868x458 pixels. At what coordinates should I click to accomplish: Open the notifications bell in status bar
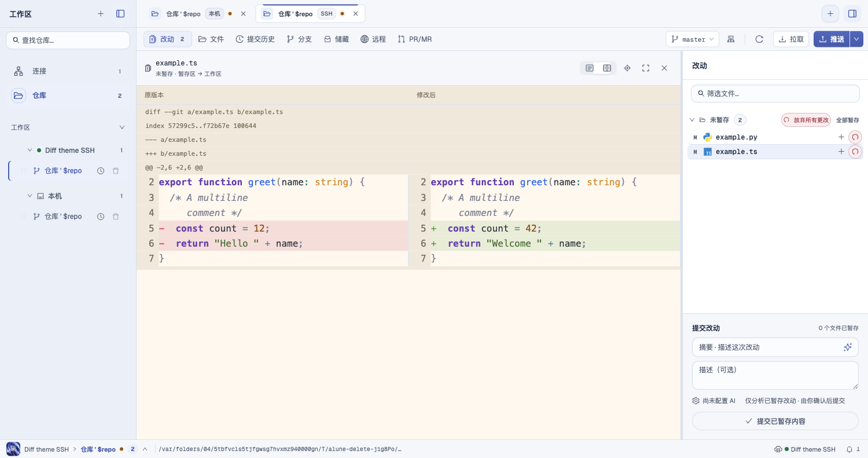pyautogui.click(x=849, y=449)
